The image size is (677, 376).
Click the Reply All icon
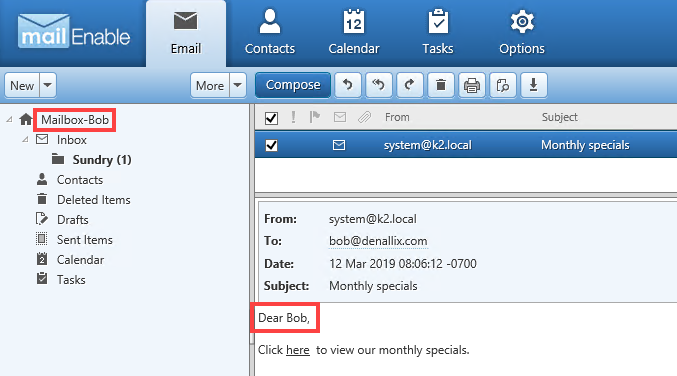click(379, 85)
